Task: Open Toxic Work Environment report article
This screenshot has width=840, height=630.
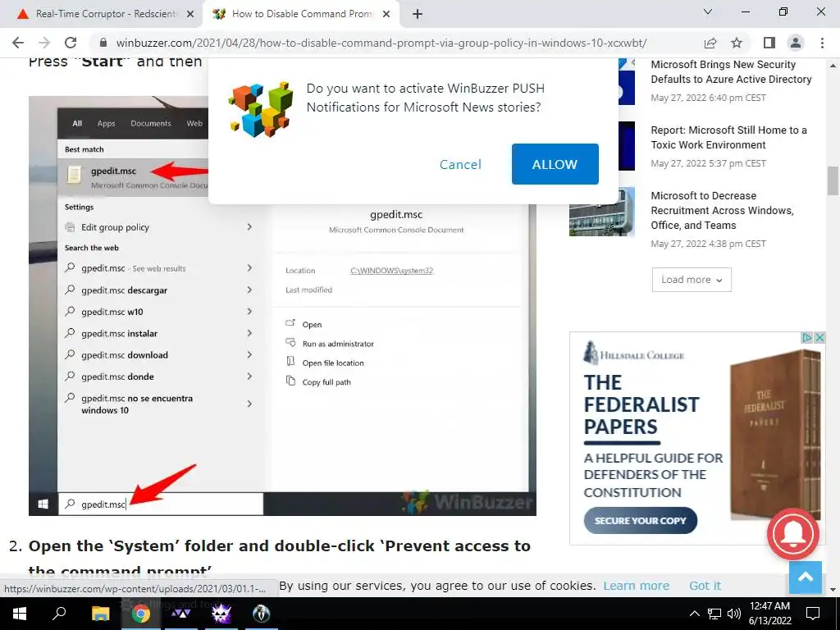Action: pos(728,138)
